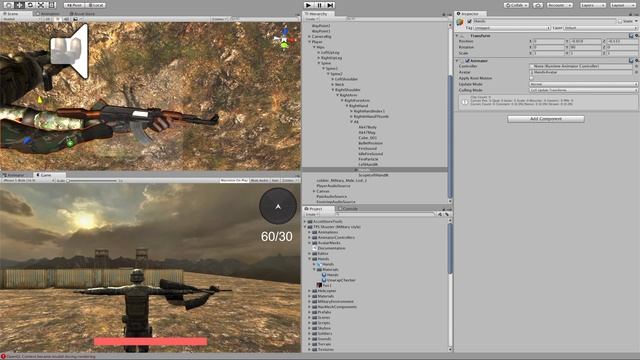Click the error icon in the status bar
The width and height of the screenshot is (640, 360).
click(x=3, y=356)
